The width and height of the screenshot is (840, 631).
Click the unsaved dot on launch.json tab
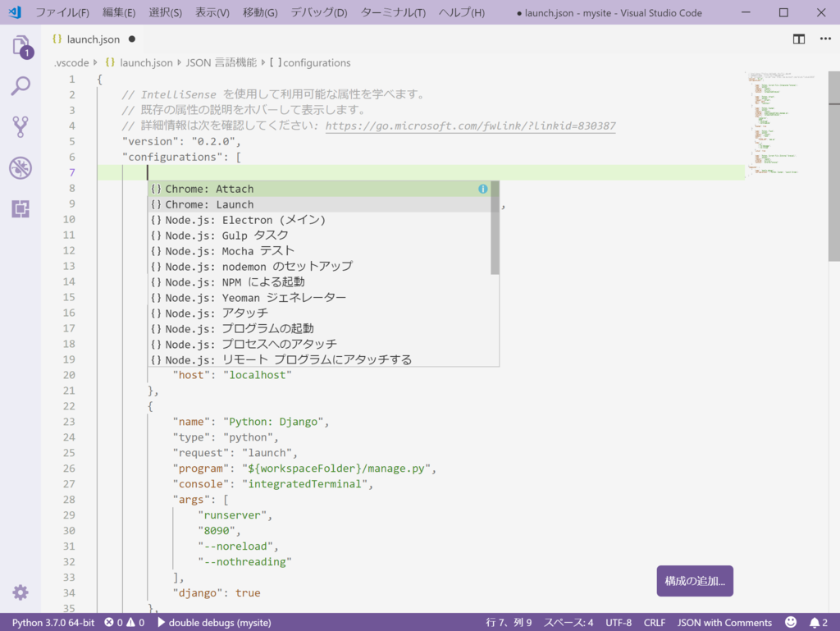[x=132, y=39]
